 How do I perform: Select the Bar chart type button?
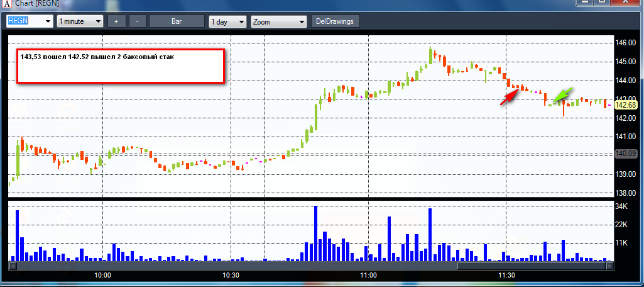pyautogui.click(x=177, y=21)
